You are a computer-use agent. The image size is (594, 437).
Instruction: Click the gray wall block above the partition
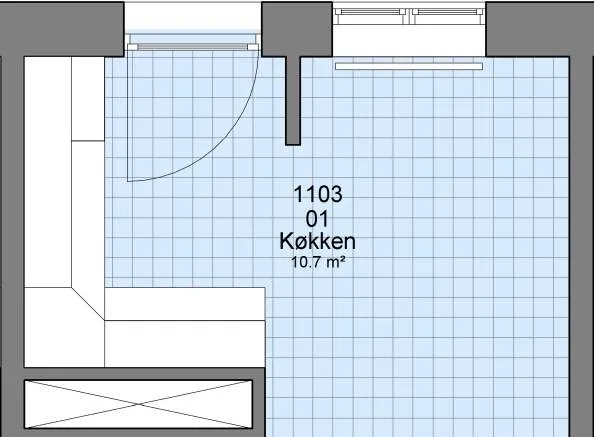click(297, 29)
